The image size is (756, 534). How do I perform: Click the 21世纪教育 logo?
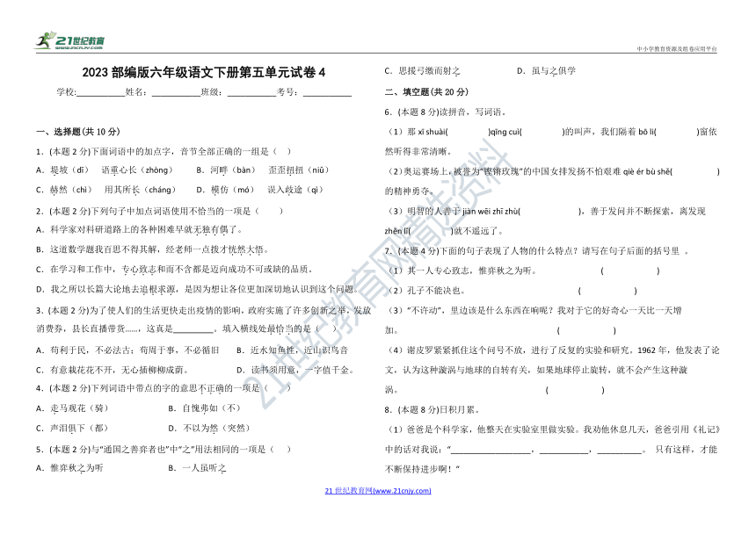point(70,41)
